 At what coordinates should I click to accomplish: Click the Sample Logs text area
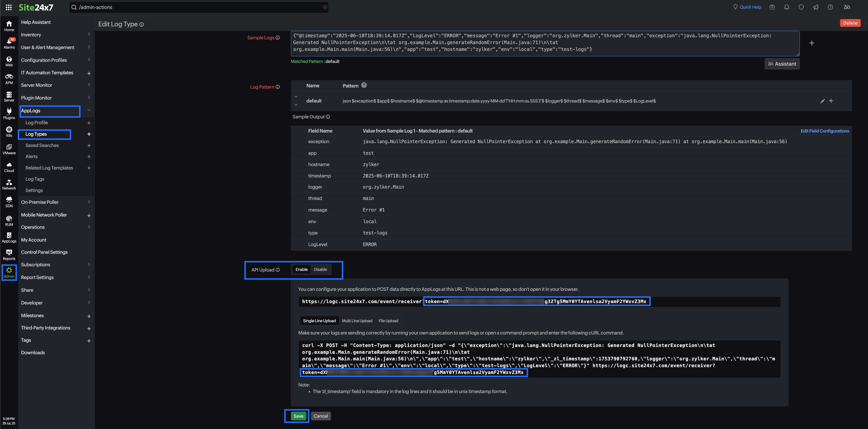545,43
